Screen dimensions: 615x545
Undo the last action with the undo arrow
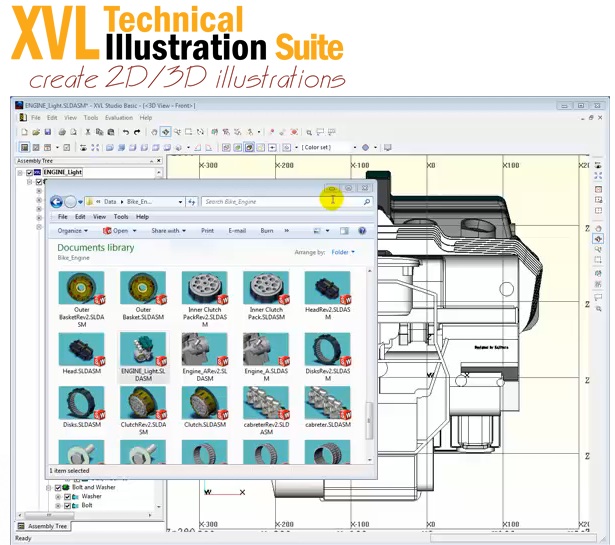point(126,133)
